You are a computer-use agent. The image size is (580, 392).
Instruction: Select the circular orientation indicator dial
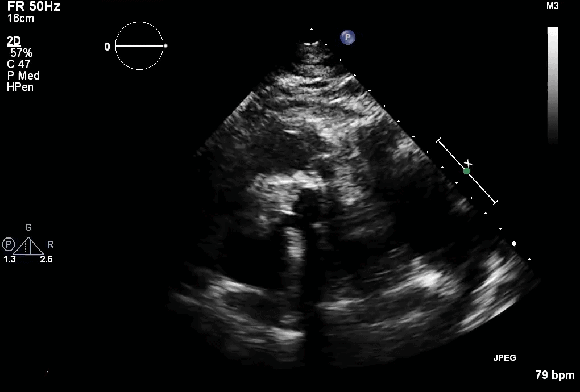[139, 45]
